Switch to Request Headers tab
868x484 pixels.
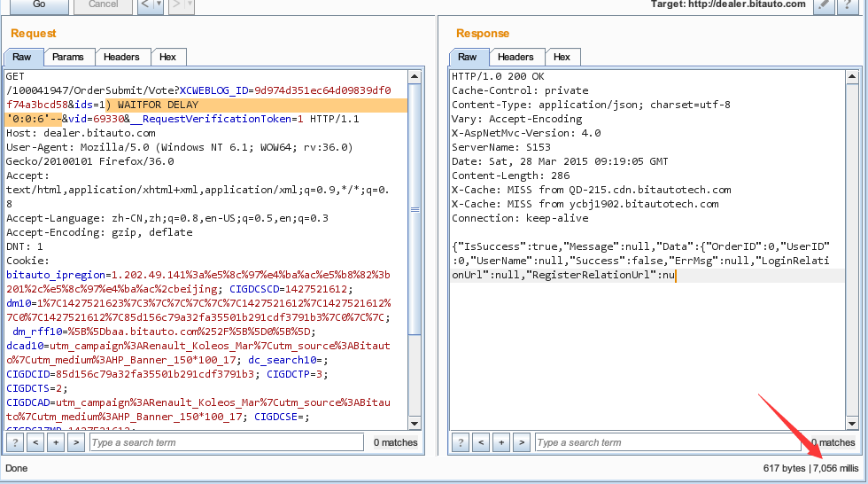[x=122, y=57]
